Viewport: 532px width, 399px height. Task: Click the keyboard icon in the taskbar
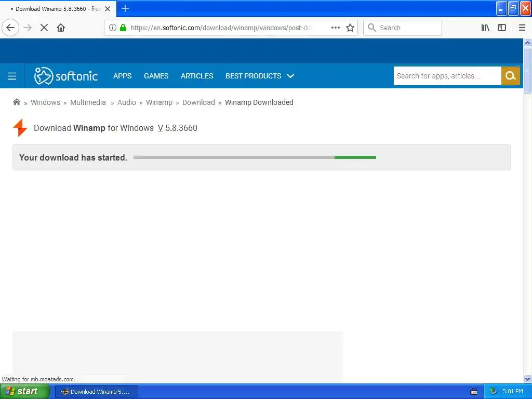(474, 392)
